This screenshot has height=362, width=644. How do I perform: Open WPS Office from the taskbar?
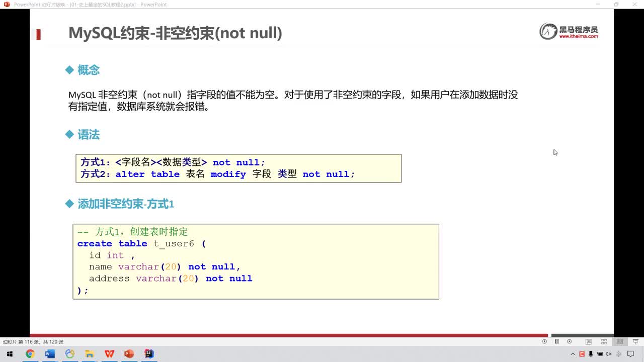click(x=109, y=354)
